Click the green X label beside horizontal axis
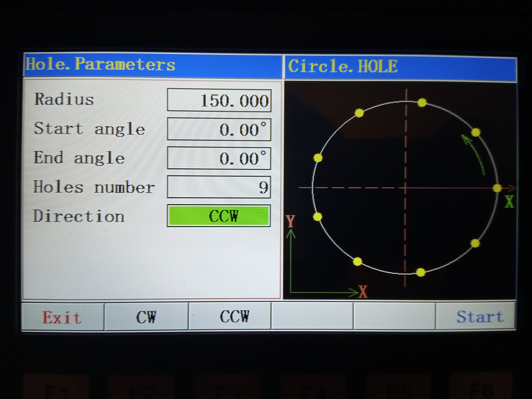The image size is (532, 399). pos(509,202)
